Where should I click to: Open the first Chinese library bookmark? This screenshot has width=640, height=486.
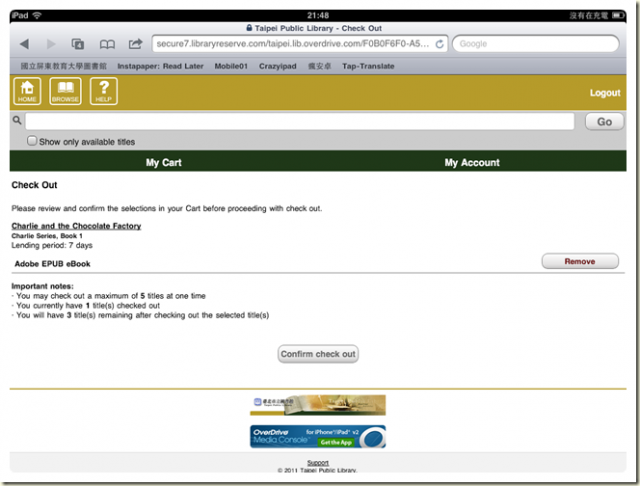point(63,66)
